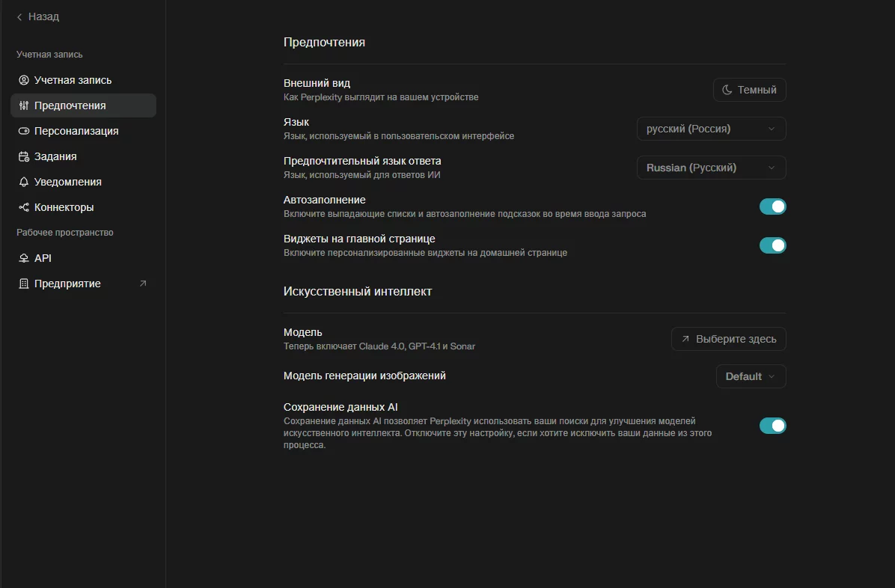Image resolution: width=895 pixels, height=588 pixels.
Task: Expand the Russian (Русский) response language dropdown
Action: 711,168
